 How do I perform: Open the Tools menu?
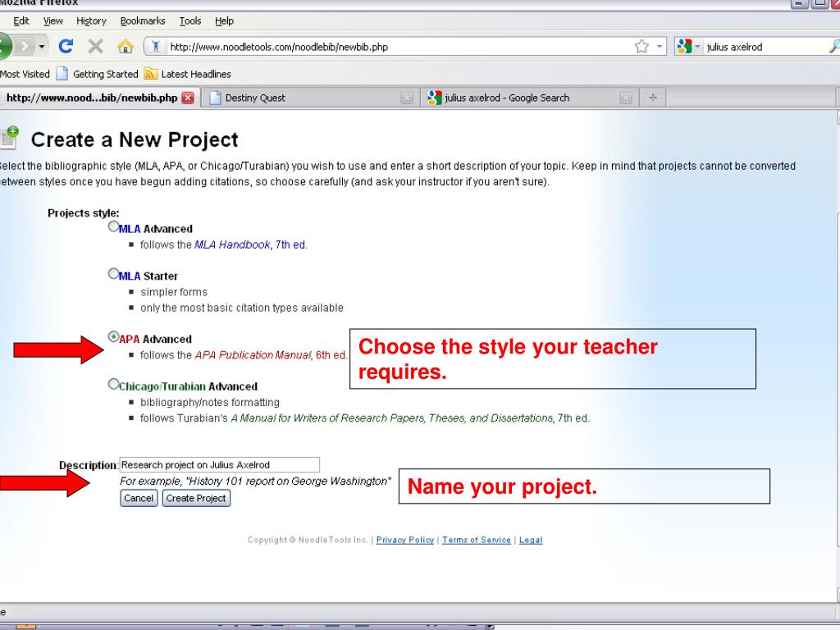pos(190,21)
